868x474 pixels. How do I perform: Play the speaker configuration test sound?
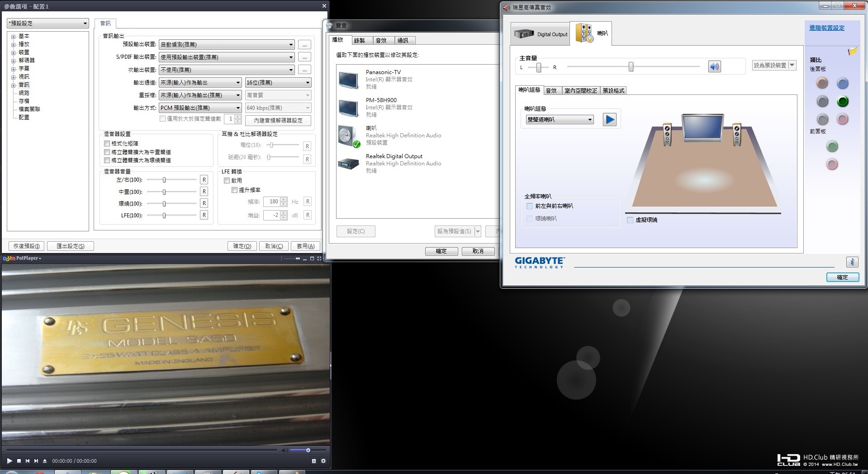[x=610, y=120]
